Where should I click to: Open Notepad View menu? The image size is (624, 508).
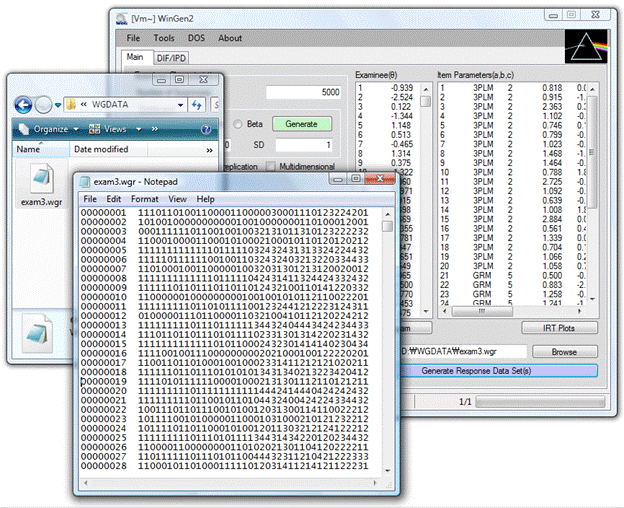(x=177, y=199)
